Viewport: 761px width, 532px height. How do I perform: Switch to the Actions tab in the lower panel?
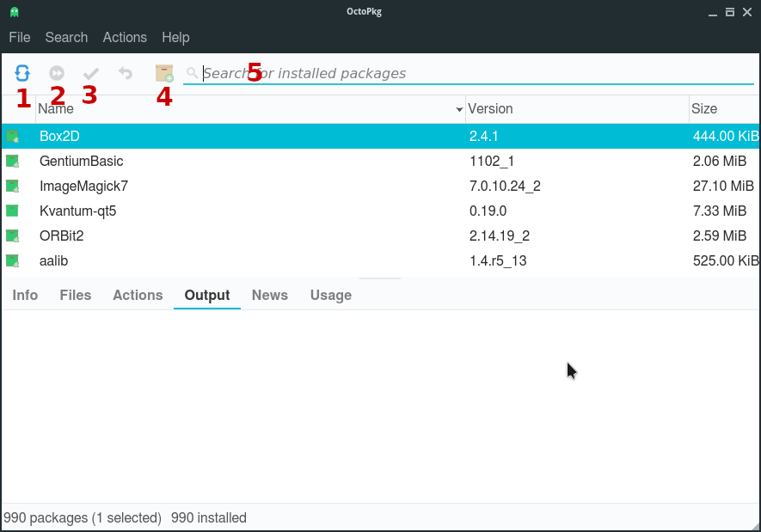(x=138, y=295)
